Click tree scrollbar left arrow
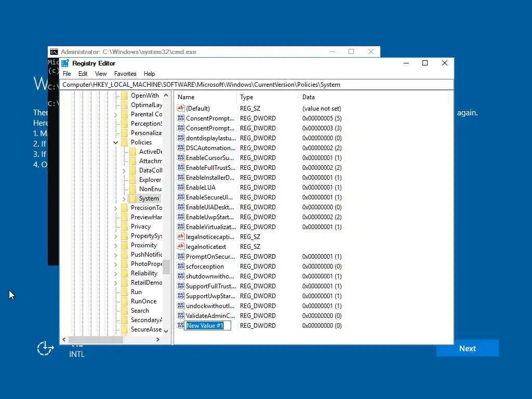This screenshot has height=399, width=532. (64, 339)
